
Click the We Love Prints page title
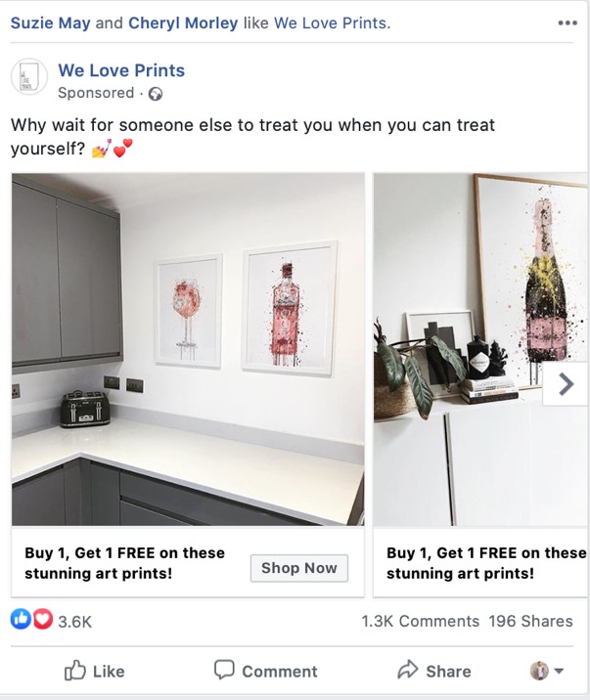(x=121, y=70)
